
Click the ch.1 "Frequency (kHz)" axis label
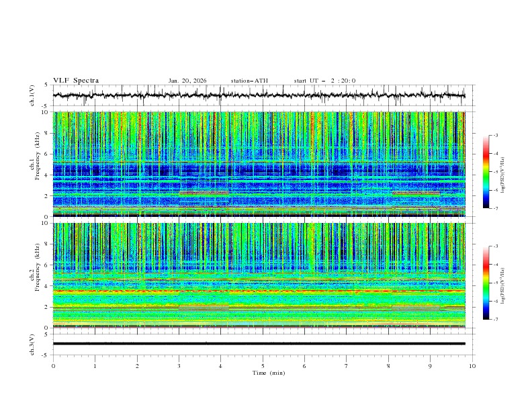pyautogui.click(x=37, y=156)
